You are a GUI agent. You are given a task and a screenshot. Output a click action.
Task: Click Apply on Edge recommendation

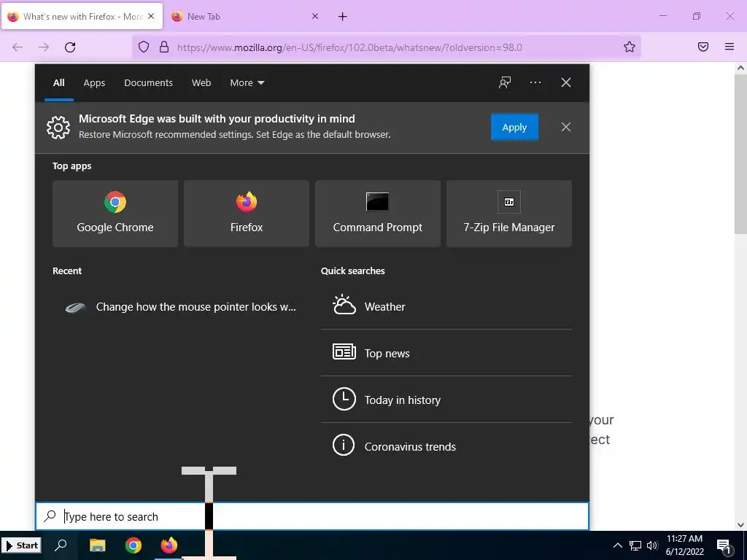(514, 127)
